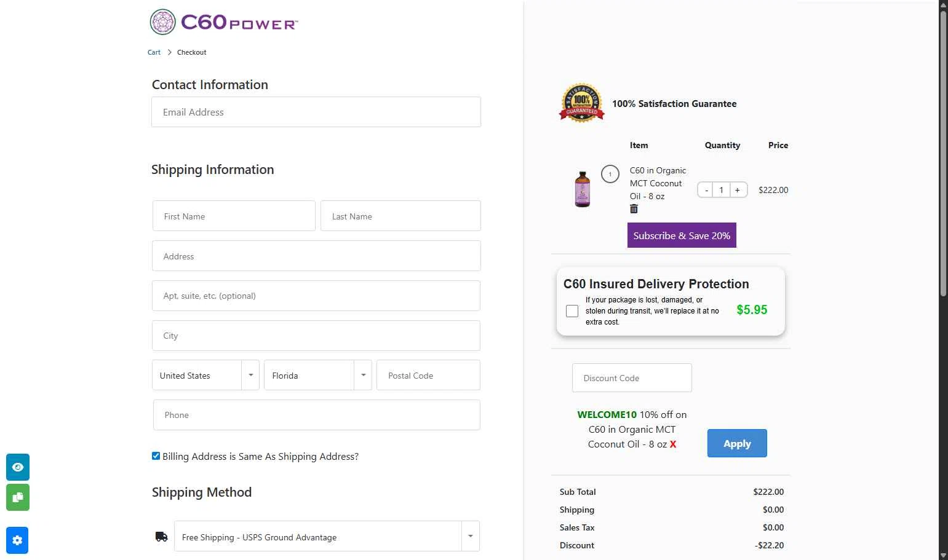Image resolution: width=948 pixels, height=560 pixels.
Task: Open the United States country dropdown
Action: [x=205, y=375]
